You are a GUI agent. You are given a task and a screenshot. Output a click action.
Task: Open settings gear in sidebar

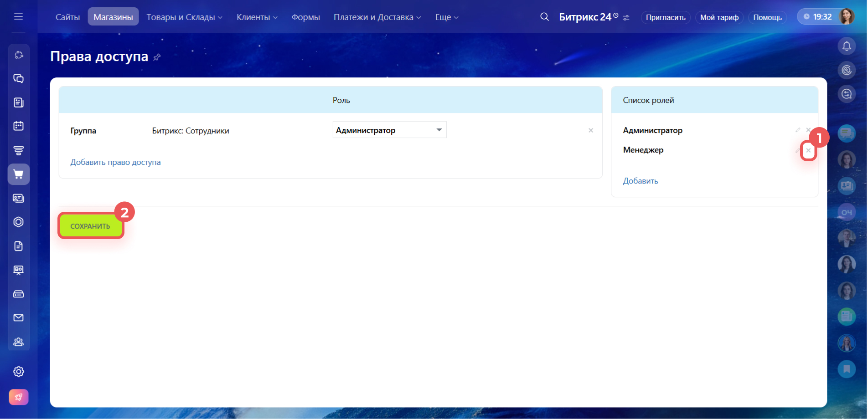click(18, 372)
